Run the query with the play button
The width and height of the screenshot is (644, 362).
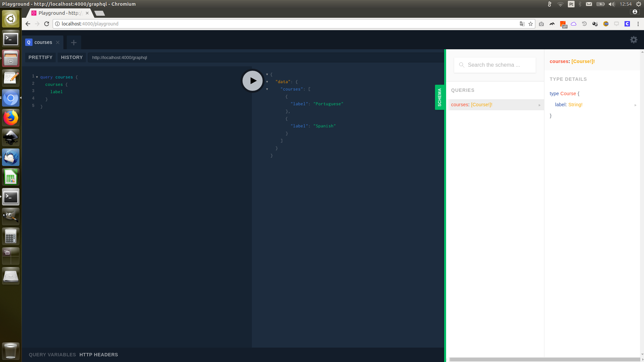coord(253,81)
